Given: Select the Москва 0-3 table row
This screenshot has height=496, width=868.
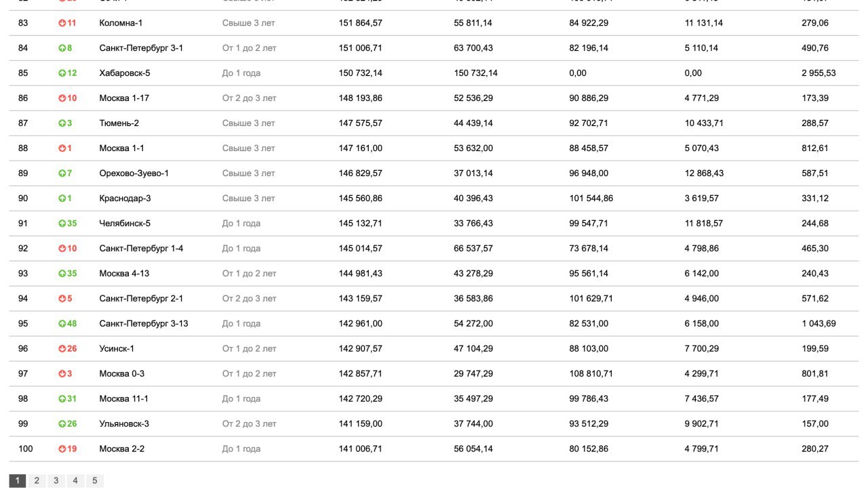Looking at the screenshot, I should [434, 374].
